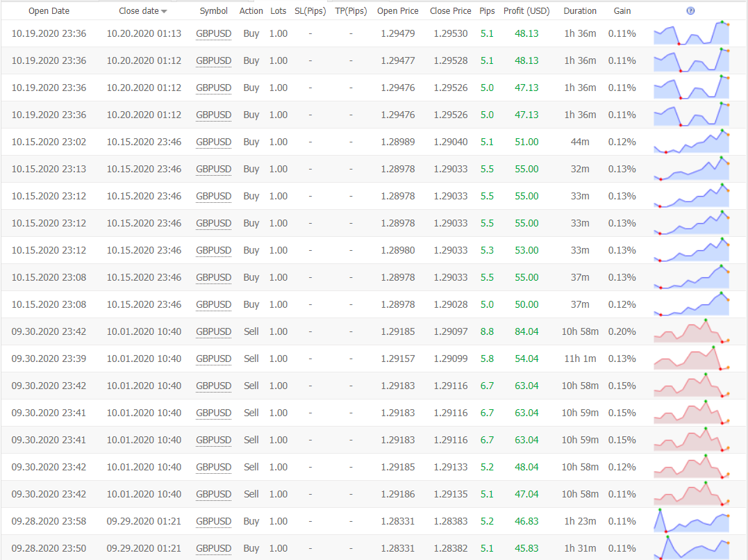The image size is (748, 560).
Task: Sort table by Open Date column
Action: [x=49, y=11]
